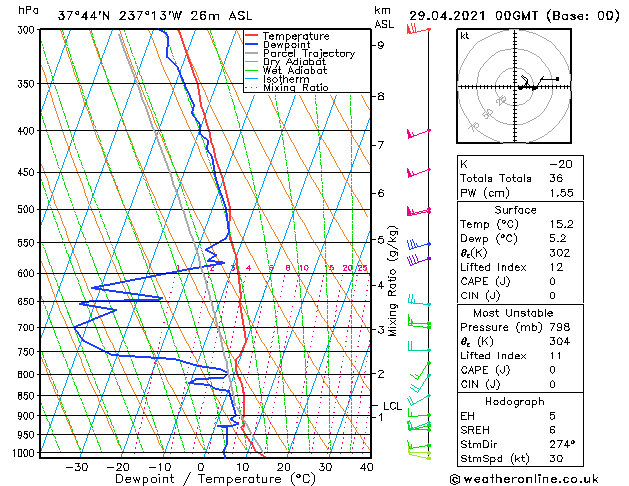Click the gray Parcel Trajectory legend swatch

[252, 53]
